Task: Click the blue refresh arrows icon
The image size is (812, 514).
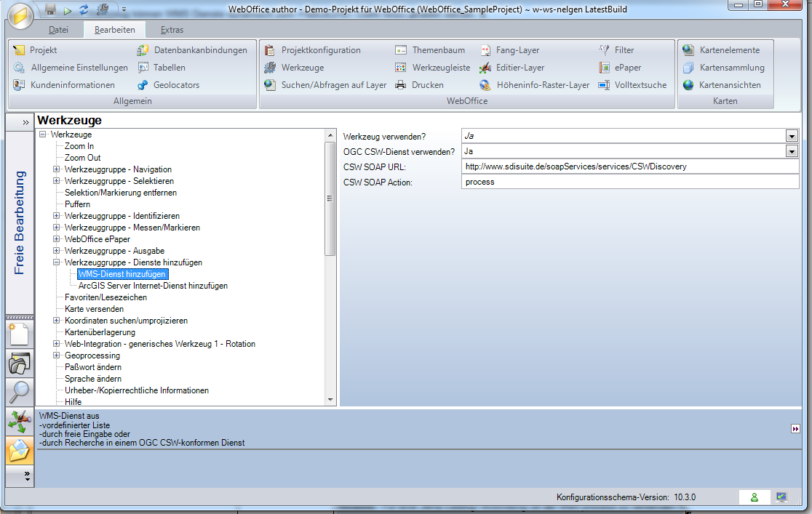Action: [x=84, y=9]
